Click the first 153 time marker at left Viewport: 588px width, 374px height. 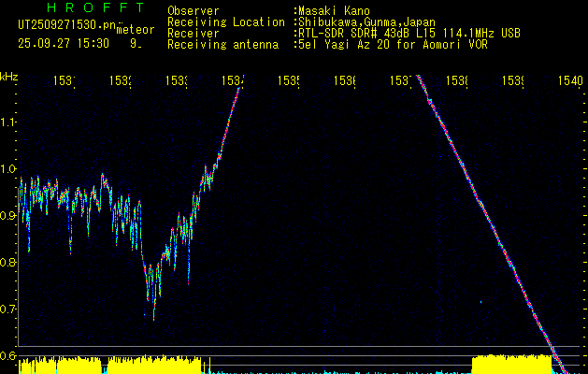[x=64, y=81]
